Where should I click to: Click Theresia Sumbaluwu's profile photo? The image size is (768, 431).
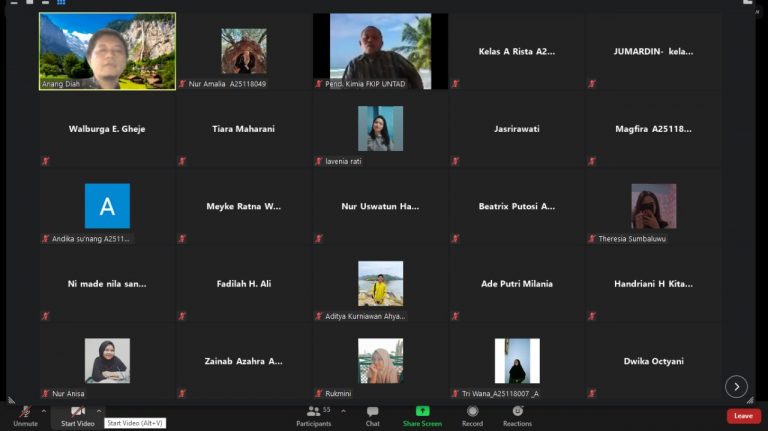click(x=653, y=206)
